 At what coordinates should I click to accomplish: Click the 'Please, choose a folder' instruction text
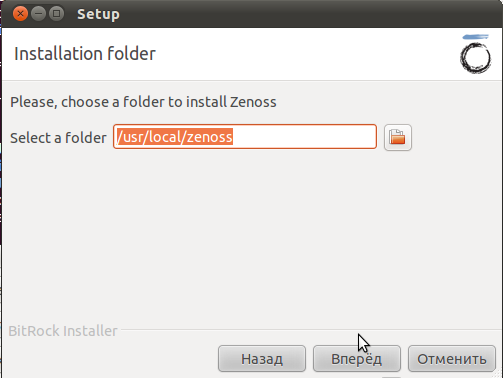coord(143,102)
